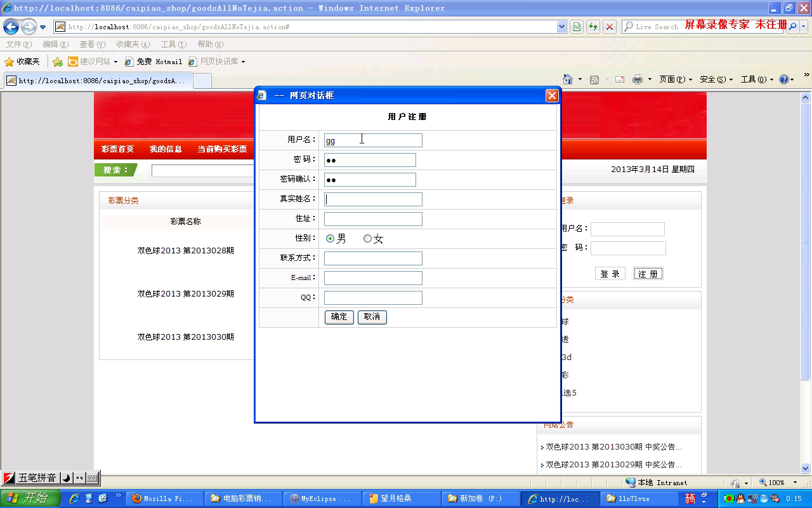
Task: Click the 真实姓名 input field
Action: [x=373, y=199]
